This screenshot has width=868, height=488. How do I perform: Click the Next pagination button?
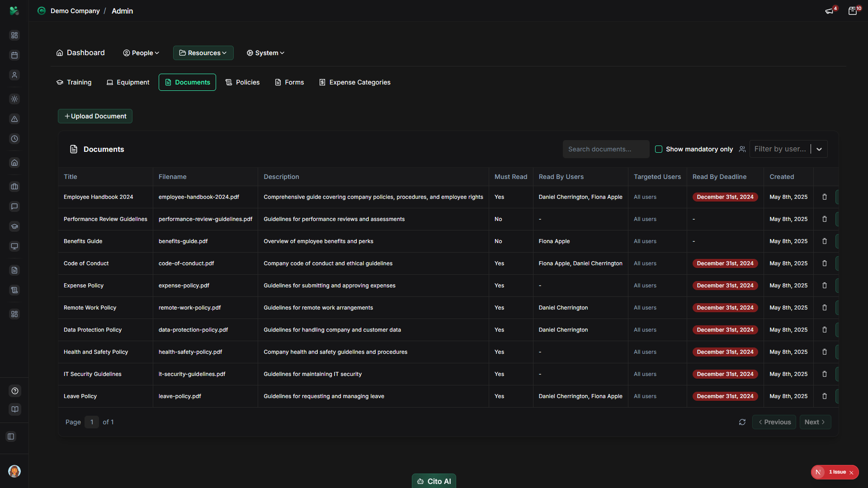point(815,422)
